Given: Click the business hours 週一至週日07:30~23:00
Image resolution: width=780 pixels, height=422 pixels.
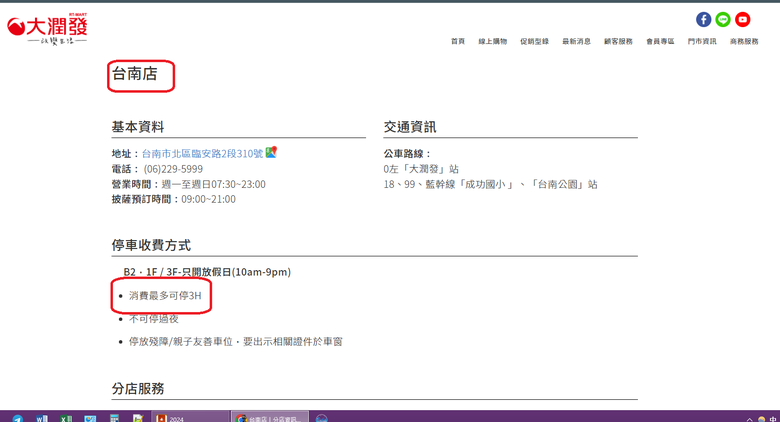Looking at the screenshot, I should tap(213, 185).
